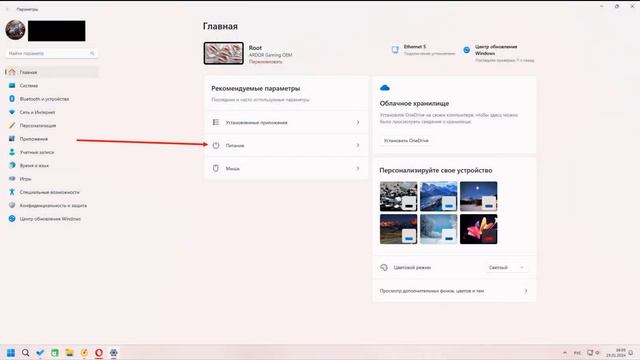Click the Найти параметр search field

pyautogui.click(x=51, y=53)
